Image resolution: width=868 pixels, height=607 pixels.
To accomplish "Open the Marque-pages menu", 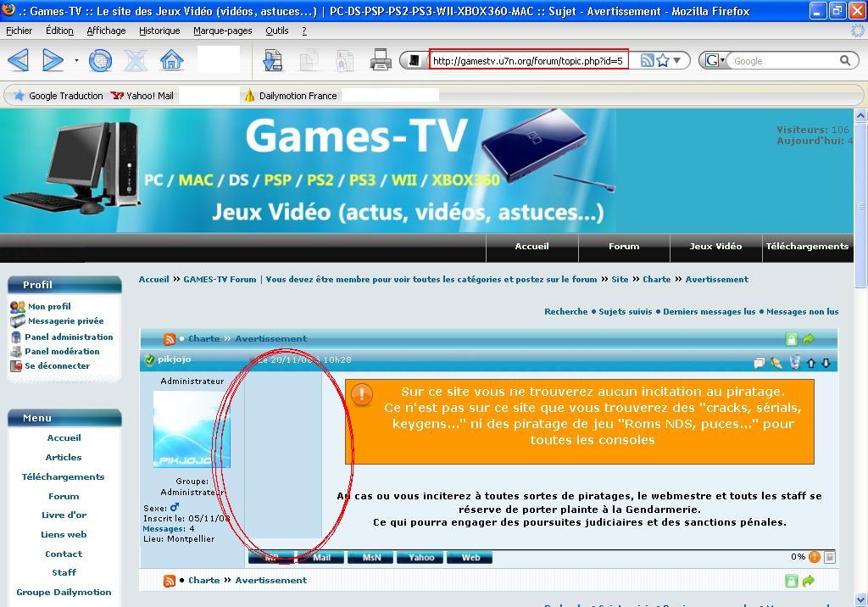I will (x=223, y=31).
